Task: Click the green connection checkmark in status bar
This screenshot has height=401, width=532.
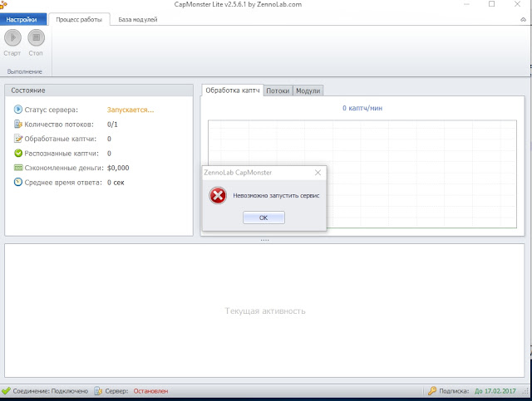Action: (x=6, y=391)
